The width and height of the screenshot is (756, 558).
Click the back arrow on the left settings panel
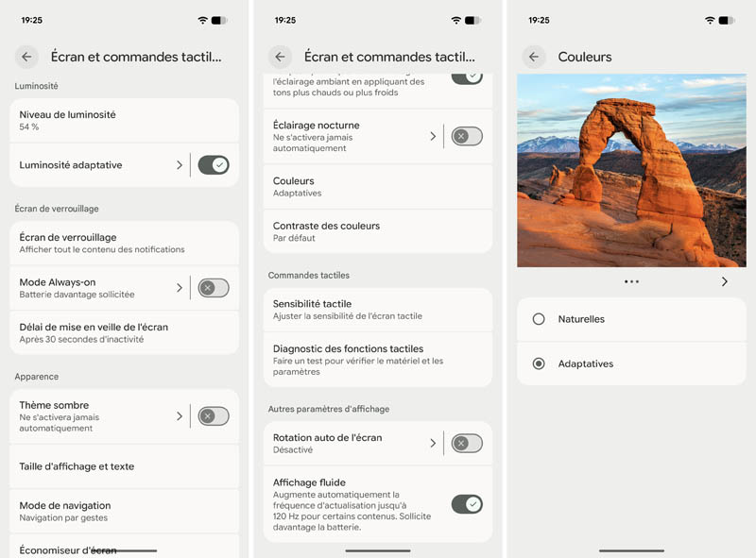(x=26, y=57)
